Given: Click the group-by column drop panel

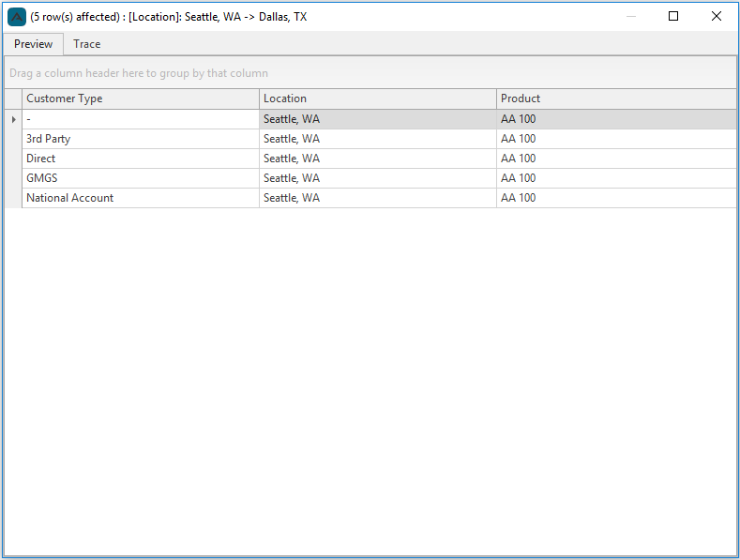Looking at the screenshot, I should click(370, 73).
